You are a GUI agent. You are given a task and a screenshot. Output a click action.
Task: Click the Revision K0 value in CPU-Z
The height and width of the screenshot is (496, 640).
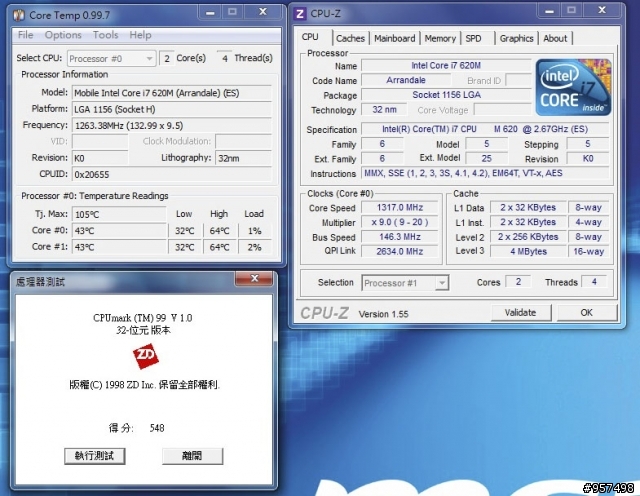point(588,159)
